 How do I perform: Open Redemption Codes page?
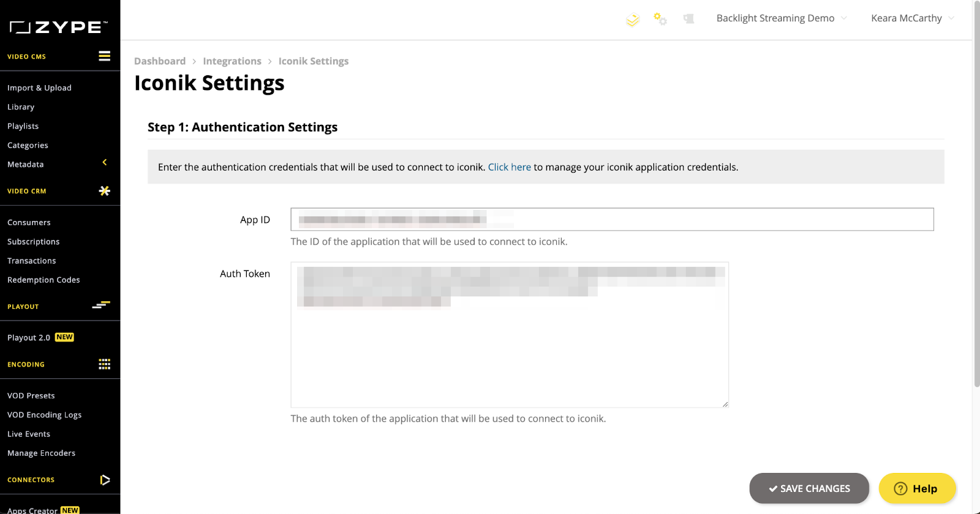point(43,280)
